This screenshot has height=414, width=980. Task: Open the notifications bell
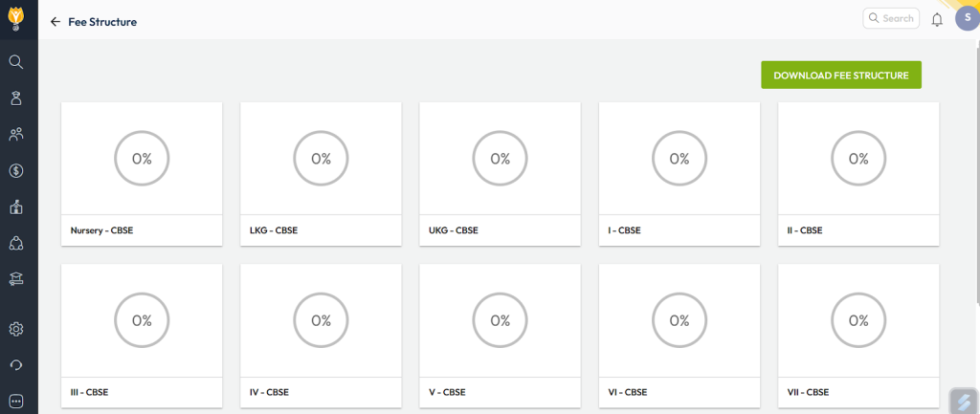937,19
